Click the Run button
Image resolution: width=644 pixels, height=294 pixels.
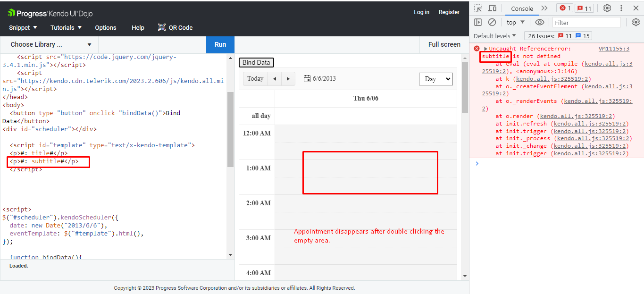pyautogui.click(x=220, y=44)
